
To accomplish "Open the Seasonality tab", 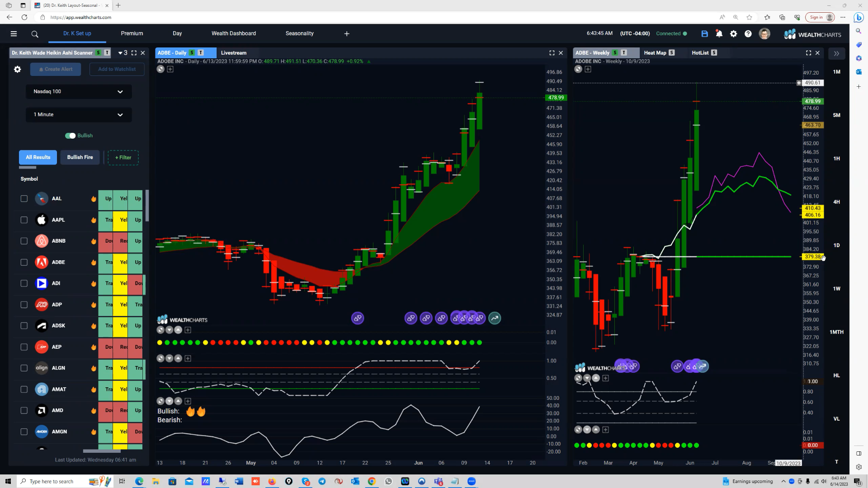I will point(300,33).
